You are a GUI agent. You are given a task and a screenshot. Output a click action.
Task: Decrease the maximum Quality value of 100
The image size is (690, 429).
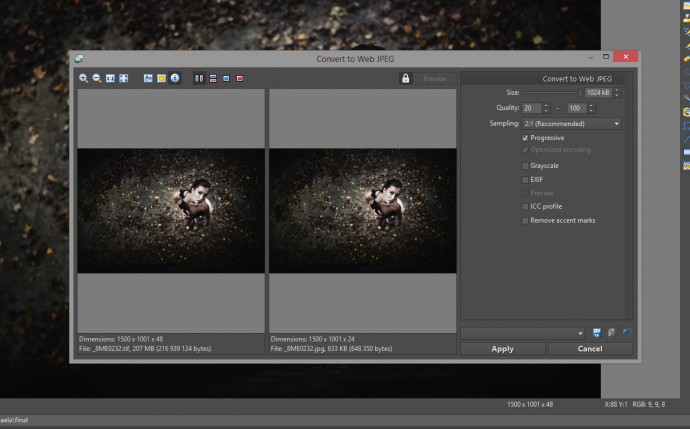pos(591,110)
